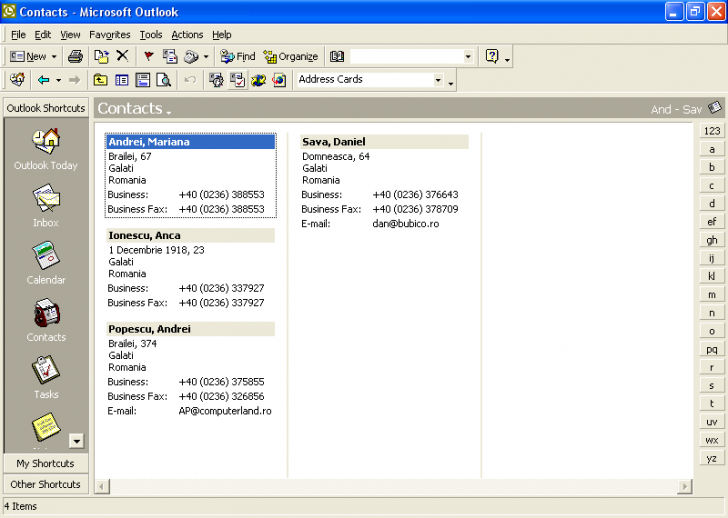This screenshot has height=518, width=728.
Task: Open Calendar from the shortcut bar
Action: [x=46, y=263]
